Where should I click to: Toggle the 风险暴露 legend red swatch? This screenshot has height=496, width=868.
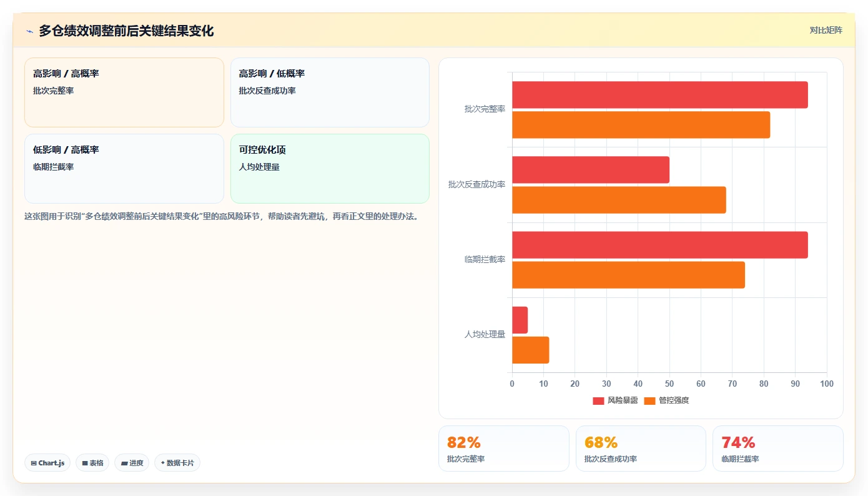coord(598,400)
